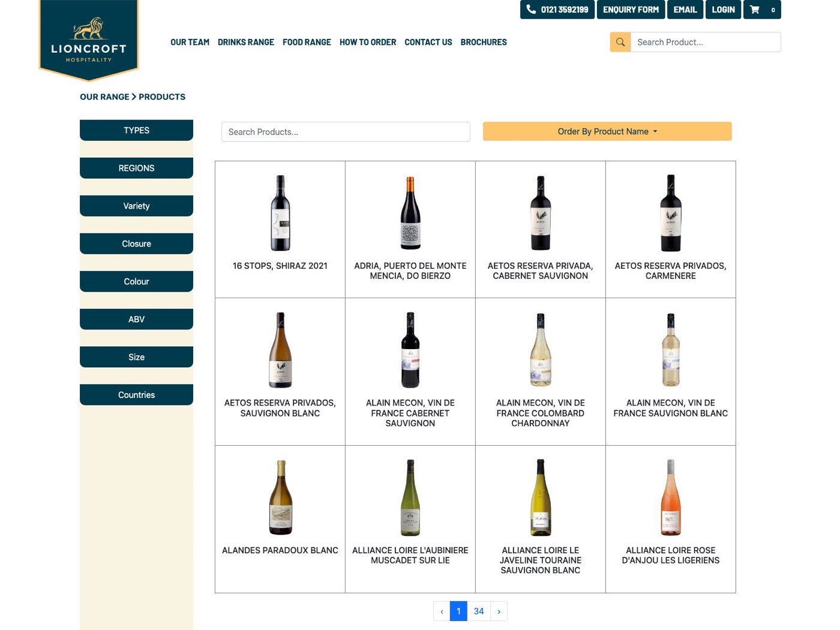Screen dimensions: 840x630
Task: Click AETOS RESERVA PRIVADA, CABERNET SAUVIGNON title
Action: (541, 271)
